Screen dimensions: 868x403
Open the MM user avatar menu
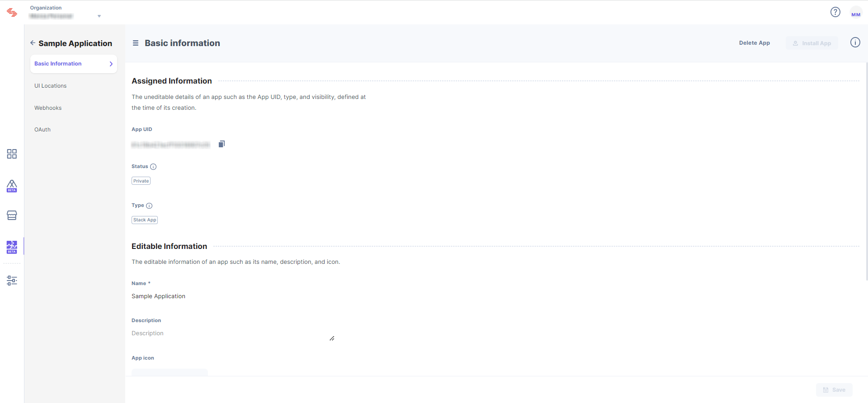pyautogui.click(x=856, y=13)
